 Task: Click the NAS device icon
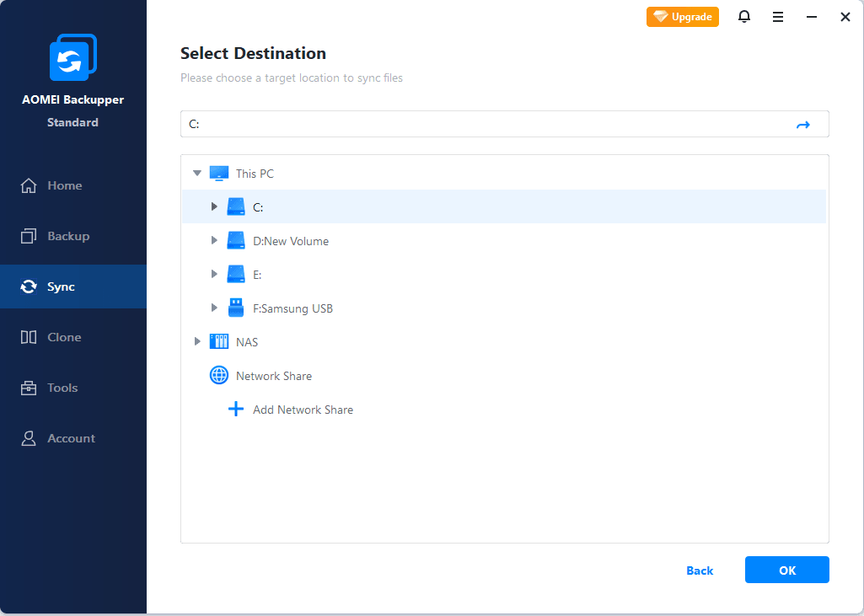pos(219,342)
